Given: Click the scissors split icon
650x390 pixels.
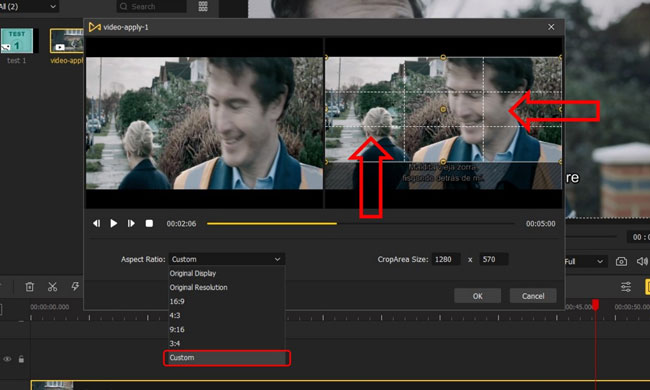Looking at the screenshot, I should 52,286.
